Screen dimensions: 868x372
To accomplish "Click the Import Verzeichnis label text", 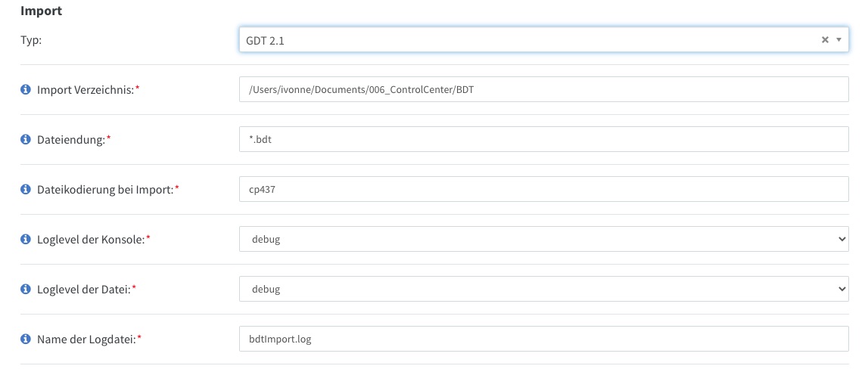I will click(x=86, y=90).
